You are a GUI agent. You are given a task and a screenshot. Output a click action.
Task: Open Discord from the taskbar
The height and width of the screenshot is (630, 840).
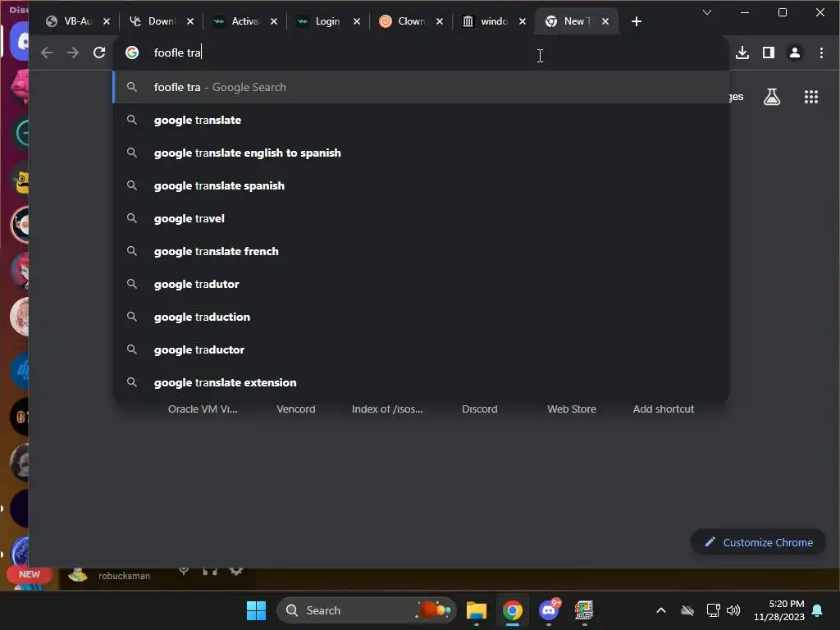tap(549, 610)
